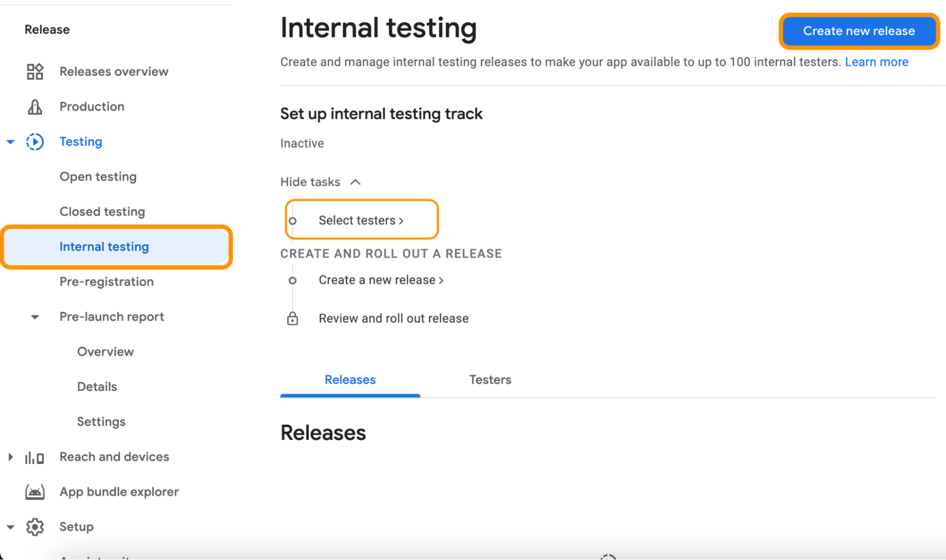Image resolution: width=946 pixels, height=560 pixels.
Task: Expand the Reach and devices section
Action: (x=10, y=457)
